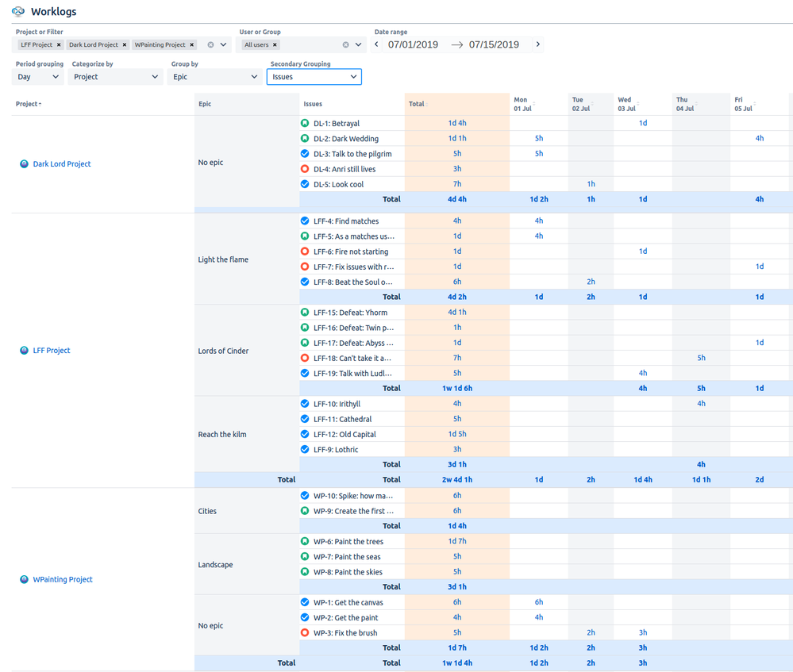Viewport: 793px width, 672px height.
Task: Click the in-progress icon beside DL-1: Betrayal
Action: 304,123
